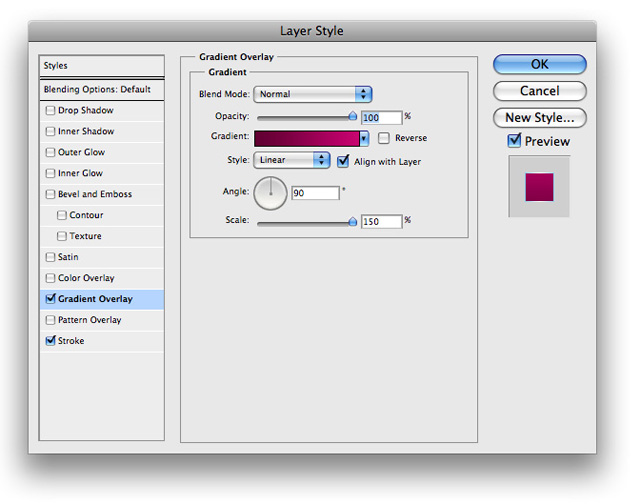Open the gradient editor from color bar

pos(307,138)
